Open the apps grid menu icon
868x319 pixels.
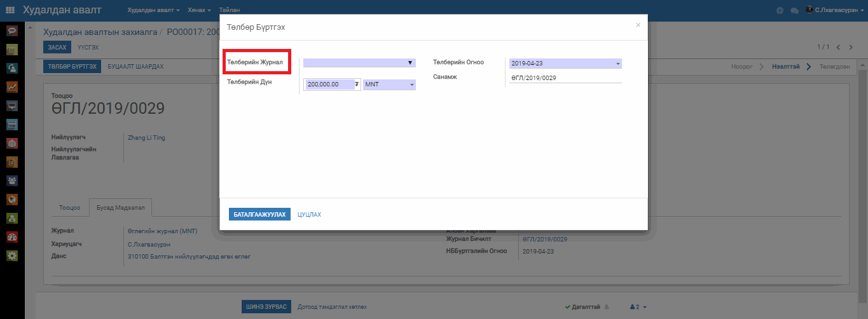[10, 10]
